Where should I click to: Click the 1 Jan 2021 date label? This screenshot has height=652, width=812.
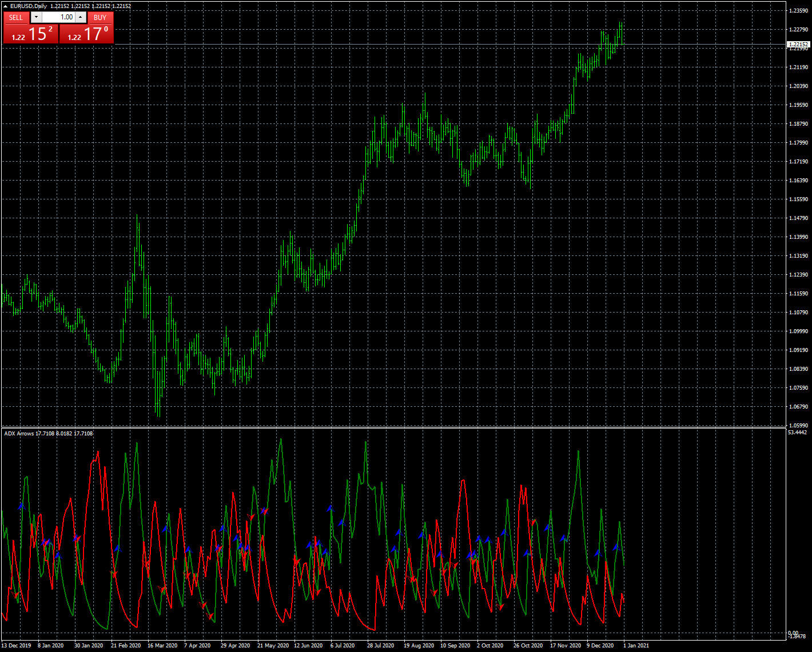point(636,646)
